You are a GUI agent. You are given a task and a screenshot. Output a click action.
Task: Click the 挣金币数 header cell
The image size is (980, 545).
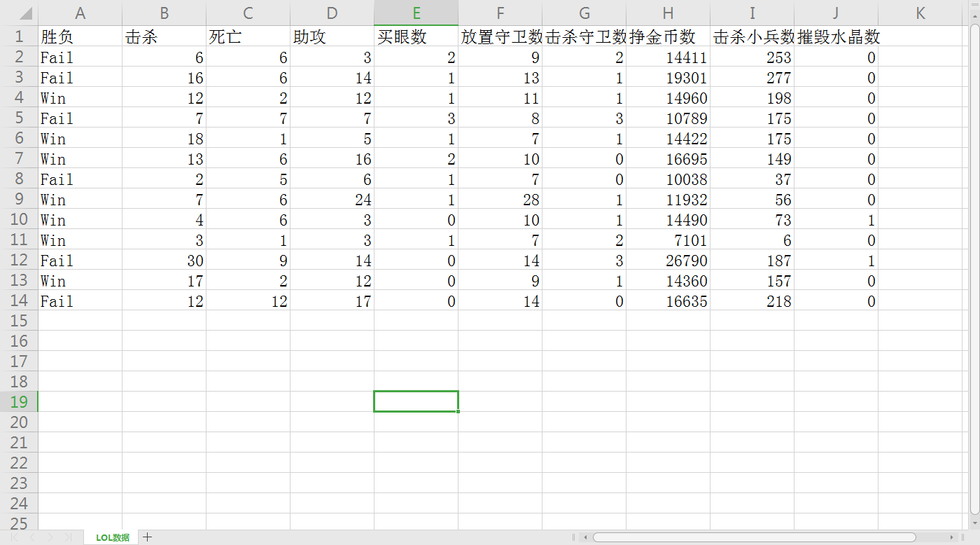pyautogui.click(x=668, y=36)
